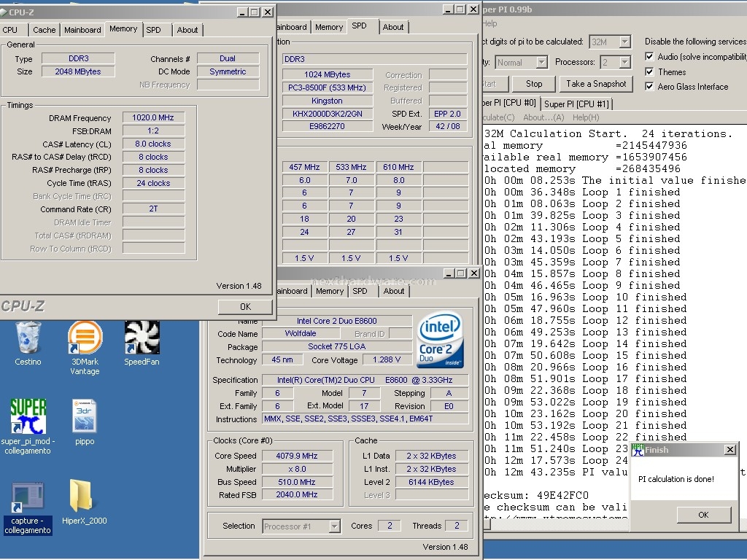Open the Processors count dropdown

click(x=624, y=63)
